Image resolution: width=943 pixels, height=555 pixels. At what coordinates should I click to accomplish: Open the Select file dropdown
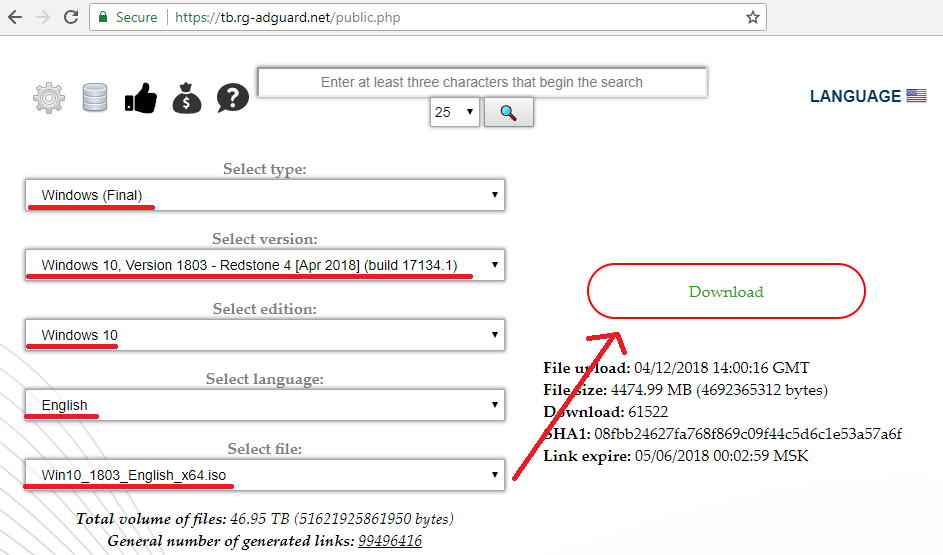265,475
